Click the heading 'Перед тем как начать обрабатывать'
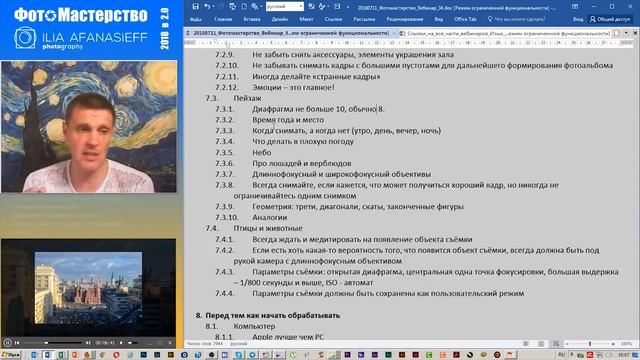The image size is (640, 360). [x=273, y=315]
